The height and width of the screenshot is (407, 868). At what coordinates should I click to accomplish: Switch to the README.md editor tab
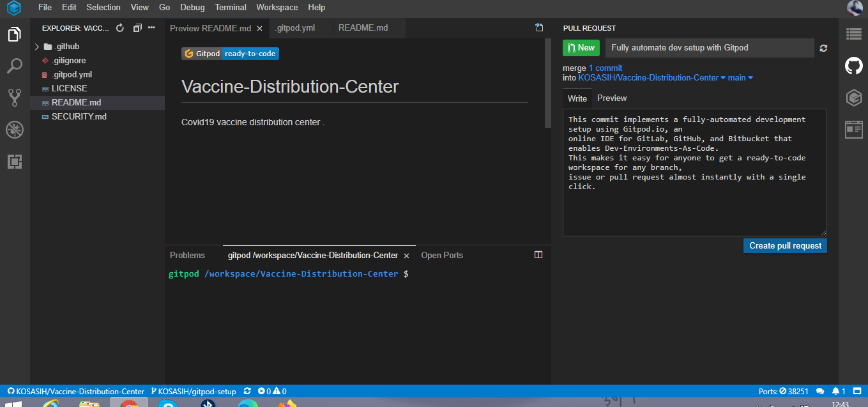point(369,28)
